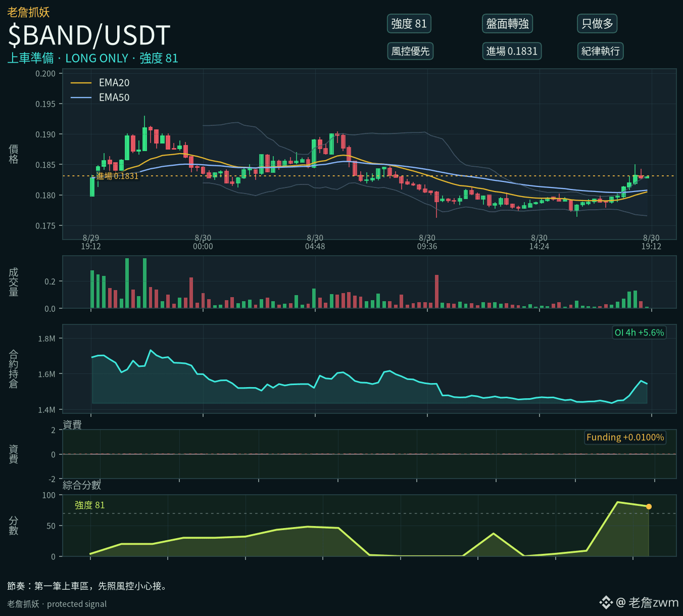Click the 風控優先 tag
Screen dimensions: 683x616
click(410, 51)
